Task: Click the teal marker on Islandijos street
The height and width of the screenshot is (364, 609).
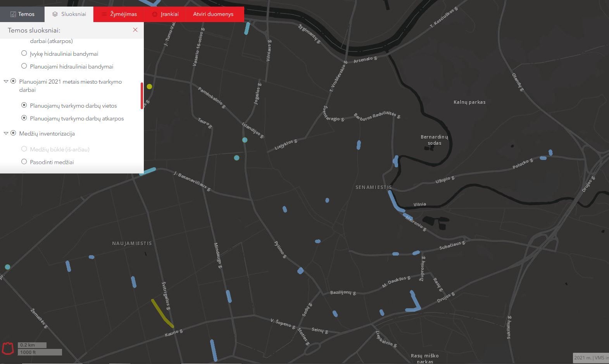Action: pyautogui.click(x=245, y=140)
